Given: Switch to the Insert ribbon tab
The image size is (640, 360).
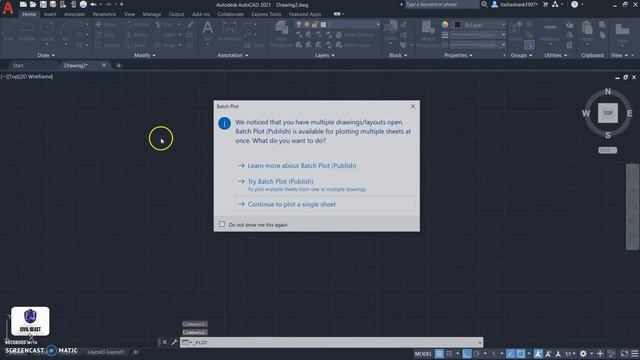Looking at the screenshot, I should point(50,14).
